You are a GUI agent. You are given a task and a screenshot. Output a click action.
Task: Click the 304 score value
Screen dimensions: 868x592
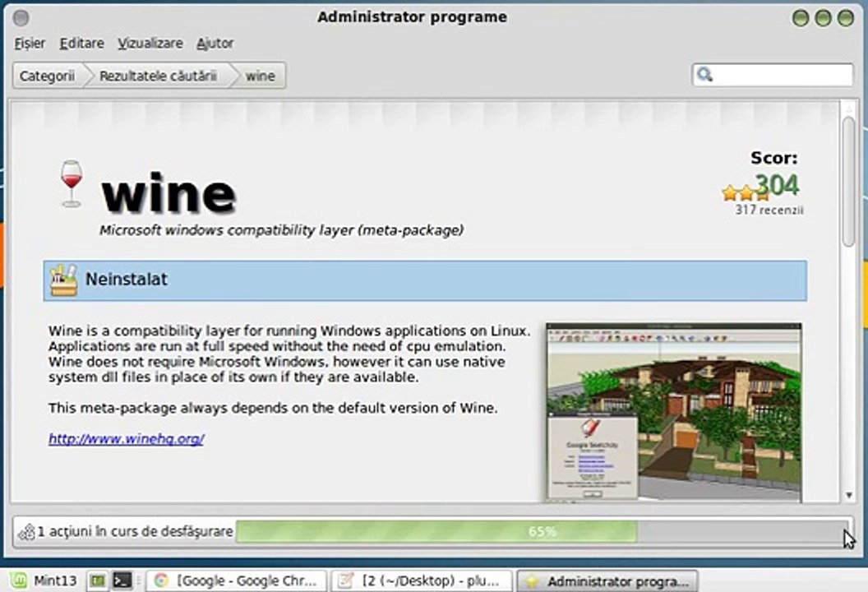coord(778,185)
